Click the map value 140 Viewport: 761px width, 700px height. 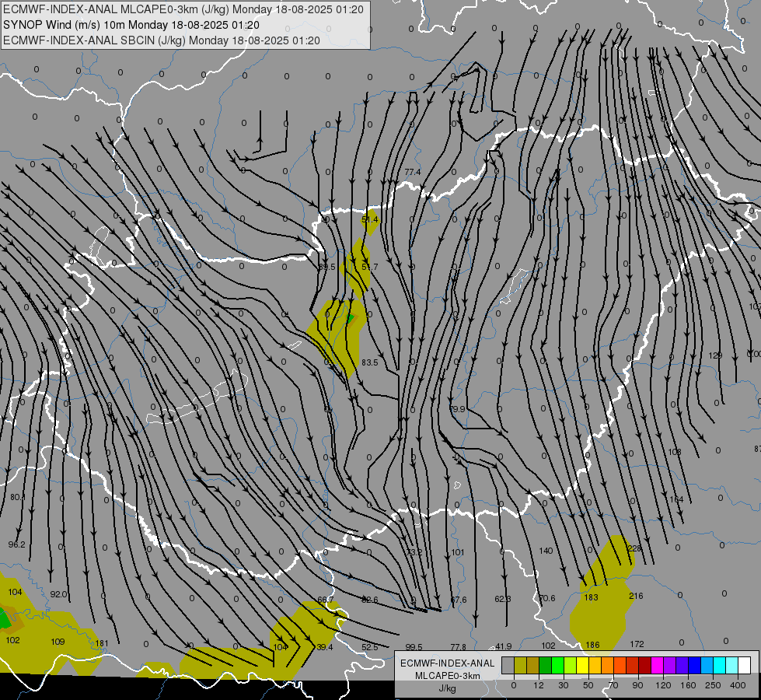click(546, 551)
